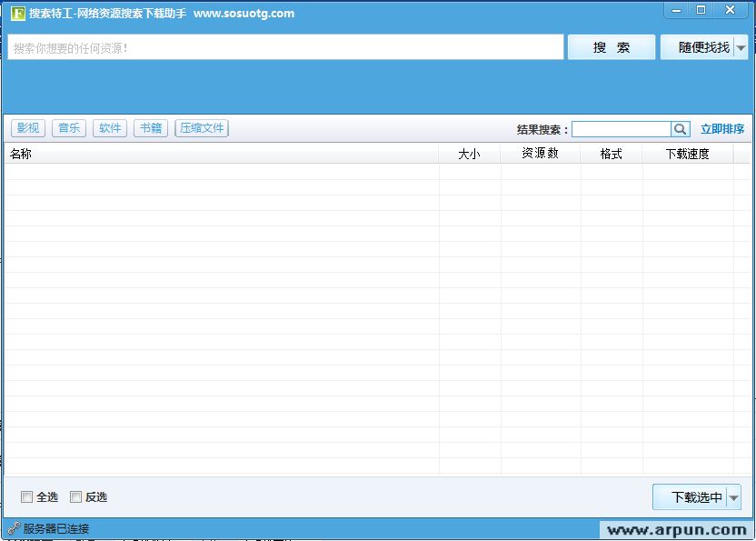Screen dimensions: 756x541
Task: Click the 立即排序 link
Action: (722, 128)
